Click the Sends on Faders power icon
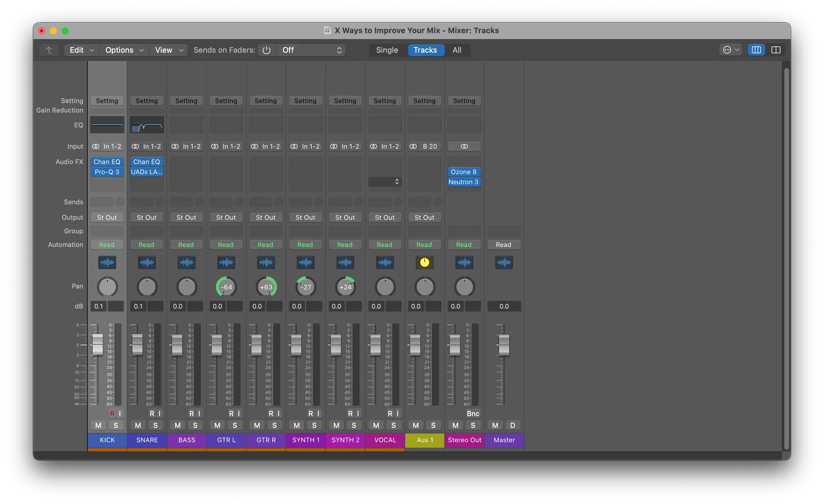 click(x=267, y=50)
